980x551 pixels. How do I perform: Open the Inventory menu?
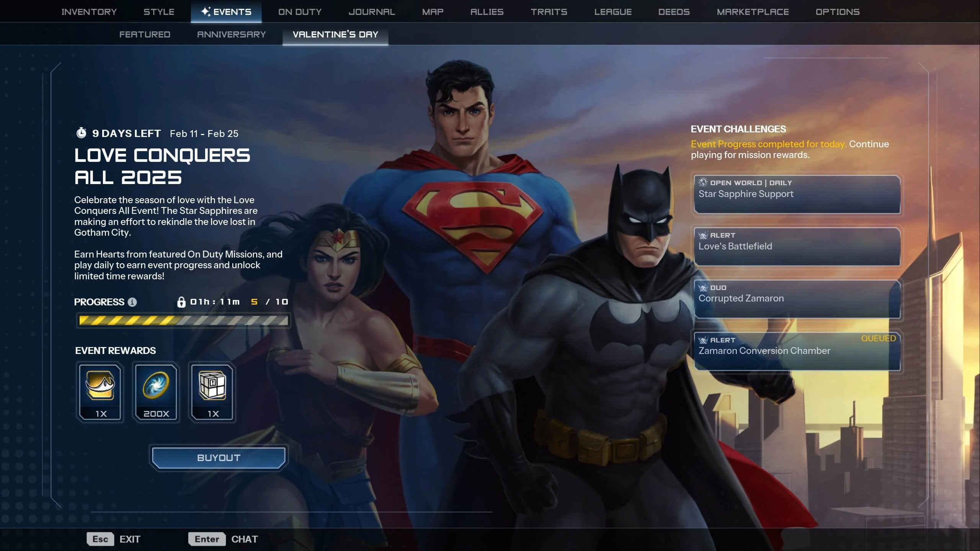(89, 12)
